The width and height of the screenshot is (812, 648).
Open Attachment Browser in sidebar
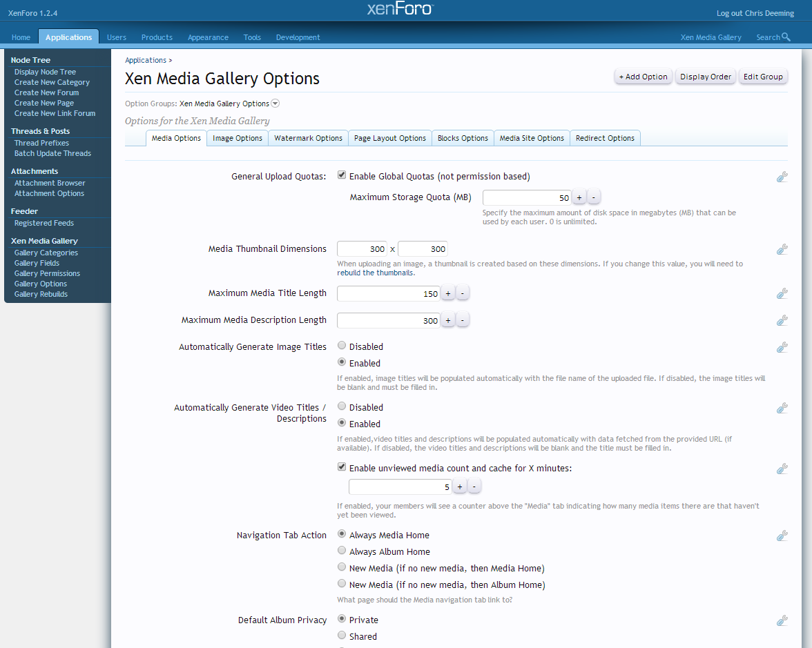point(50,183)
